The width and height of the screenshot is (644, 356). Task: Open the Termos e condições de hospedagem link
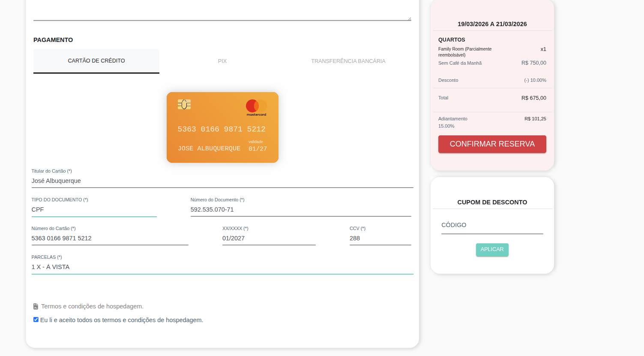click(92, 306)
